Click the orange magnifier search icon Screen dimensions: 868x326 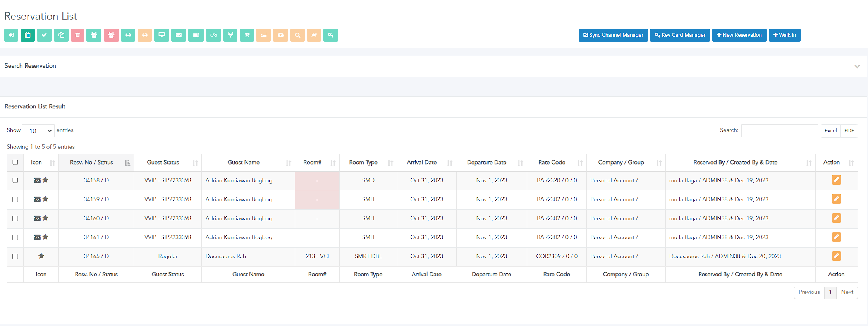click(x=297, y=35)
